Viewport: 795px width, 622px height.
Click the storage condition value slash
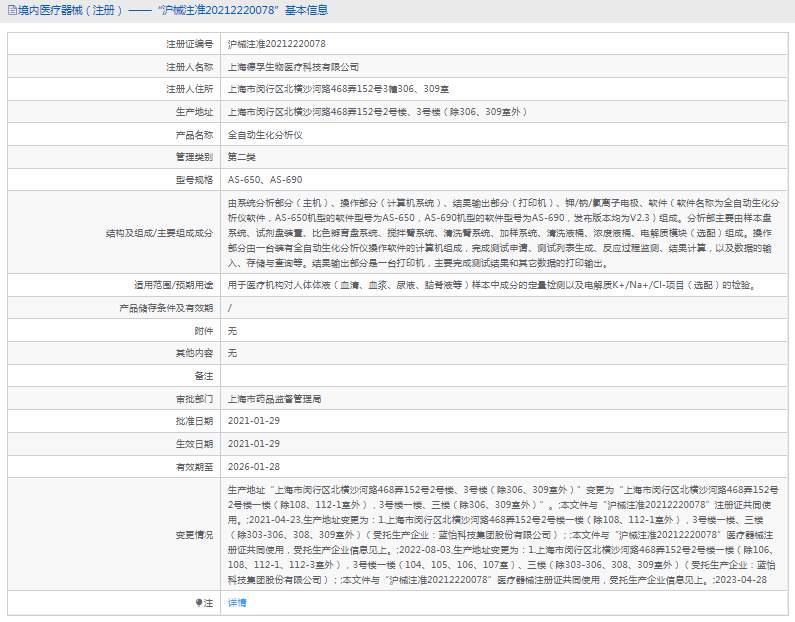click(230, 308)
